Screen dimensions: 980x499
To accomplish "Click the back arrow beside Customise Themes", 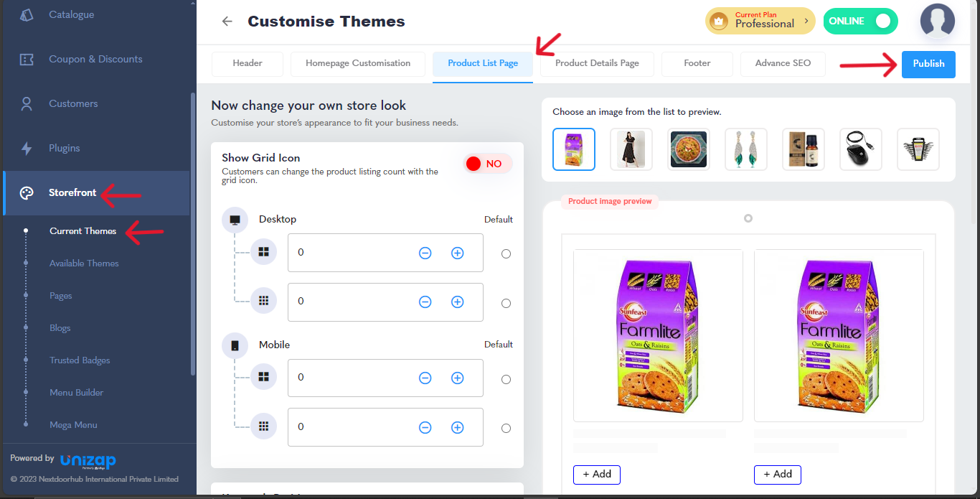I will [x=227, y=22].
